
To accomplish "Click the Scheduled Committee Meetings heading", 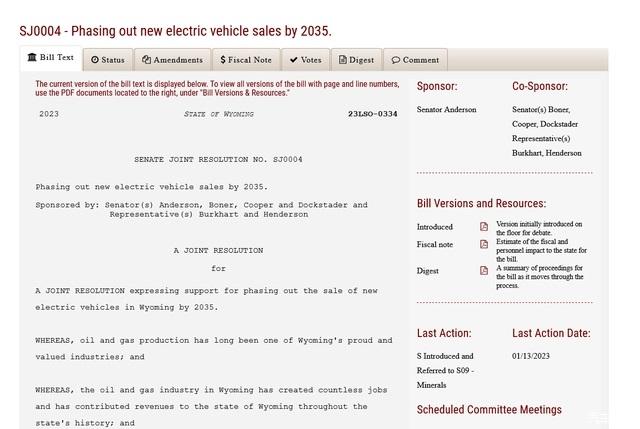I will pyautogui.click(x=489, y=409).
